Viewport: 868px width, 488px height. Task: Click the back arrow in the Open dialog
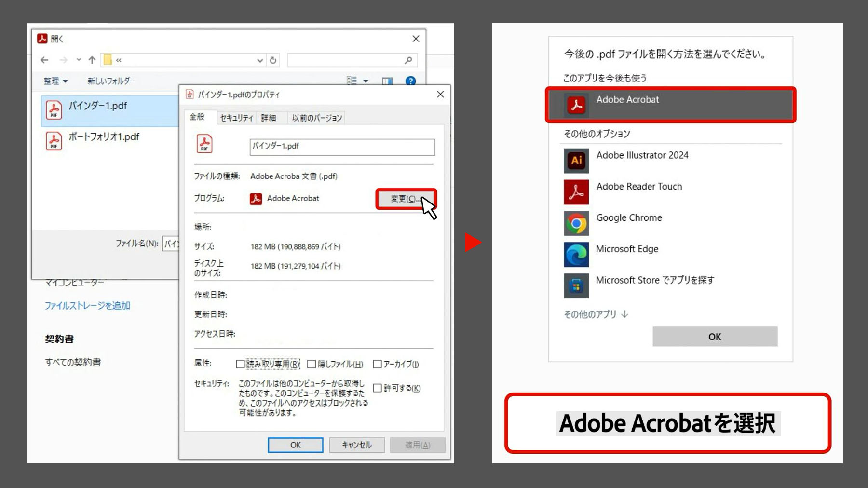44,60
